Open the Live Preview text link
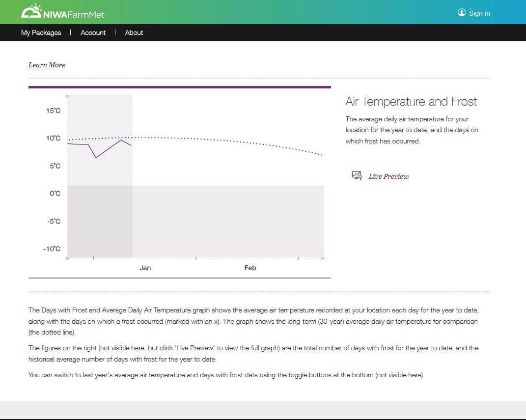Viewport: 526px width, 420px height. coord(388,176)
